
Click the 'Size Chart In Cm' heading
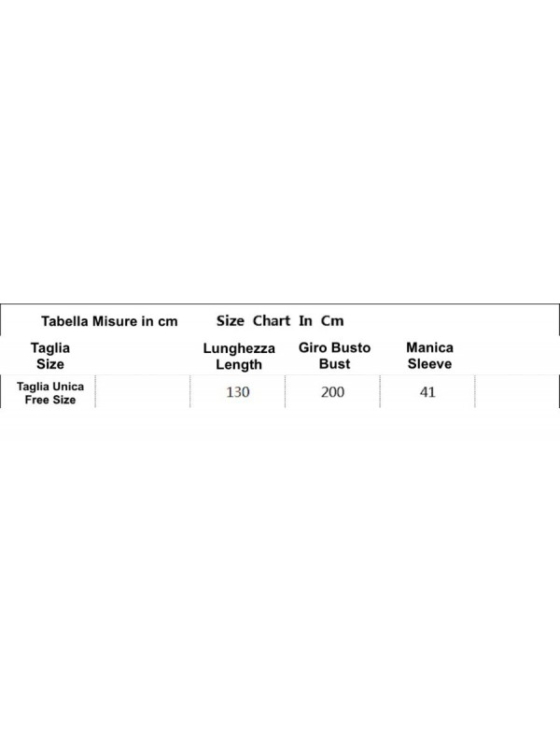280,320
